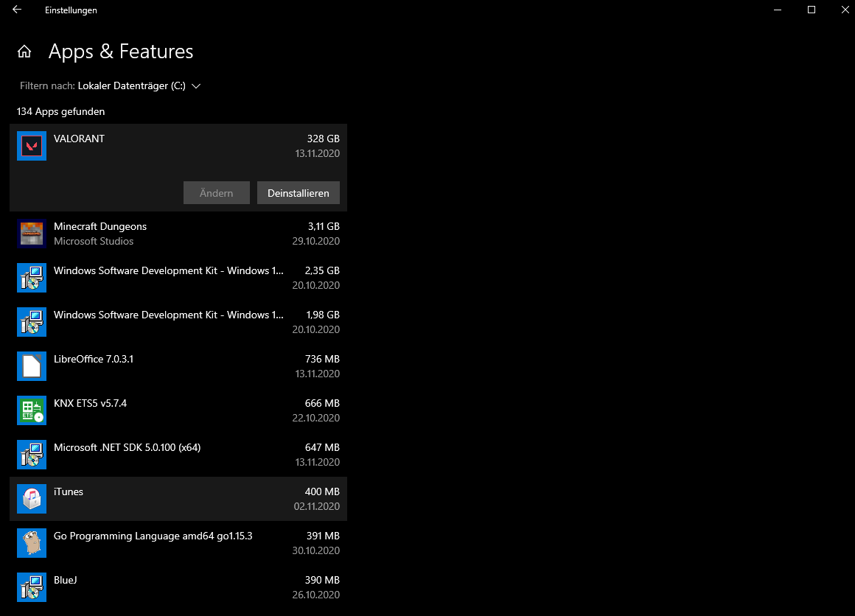Viewport: 855px width, 616px height.
Task: Click the Apps & Features heading
Action: [x=120, y=52]
